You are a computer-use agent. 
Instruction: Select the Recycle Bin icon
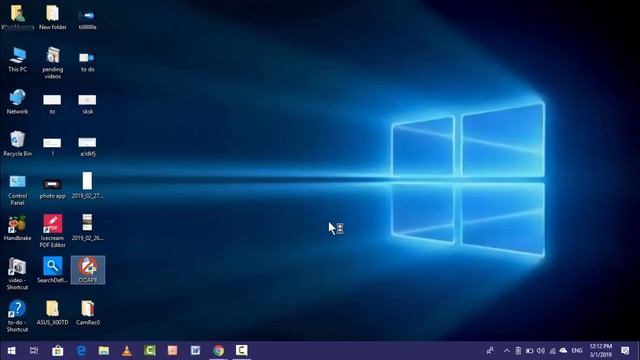(x=17, y=144)
